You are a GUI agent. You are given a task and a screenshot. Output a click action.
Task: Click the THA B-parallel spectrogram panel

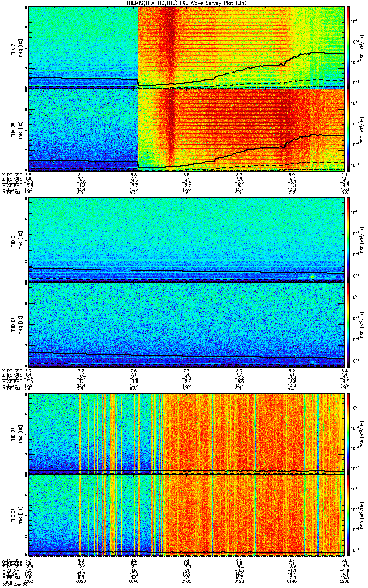click(186, 129)
